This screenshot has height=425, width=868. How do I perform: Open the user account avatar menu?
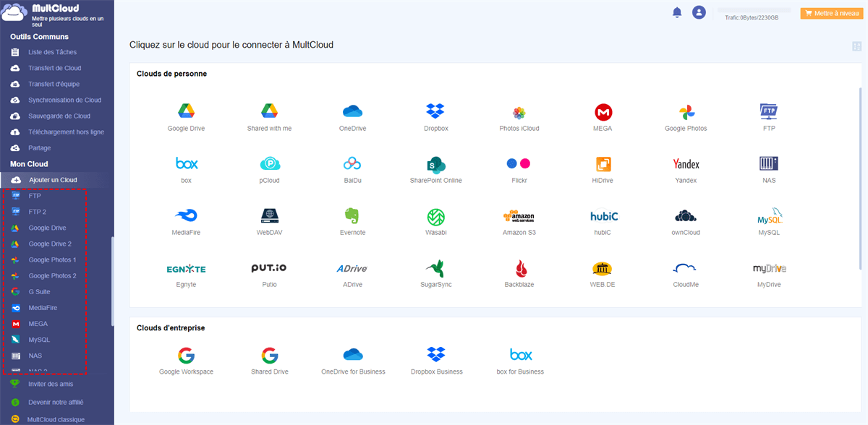(x=699, y=12)
